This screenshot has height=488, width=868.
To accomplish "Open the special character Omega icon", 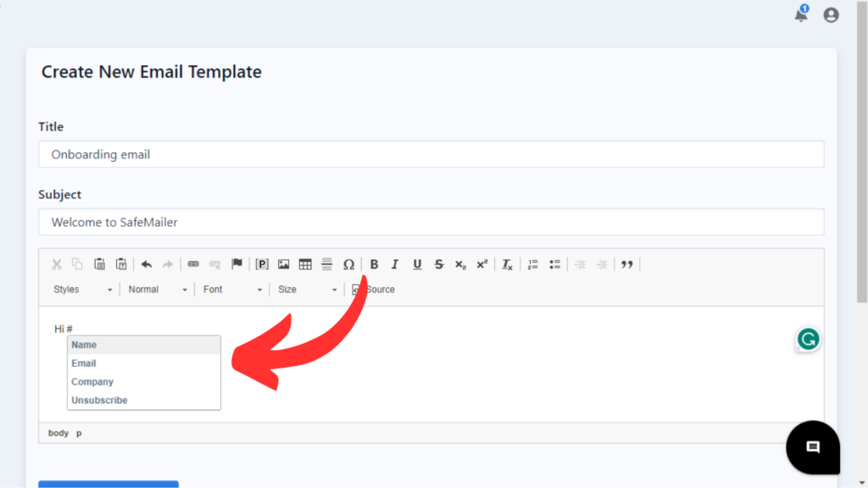I will pos(348,264).
